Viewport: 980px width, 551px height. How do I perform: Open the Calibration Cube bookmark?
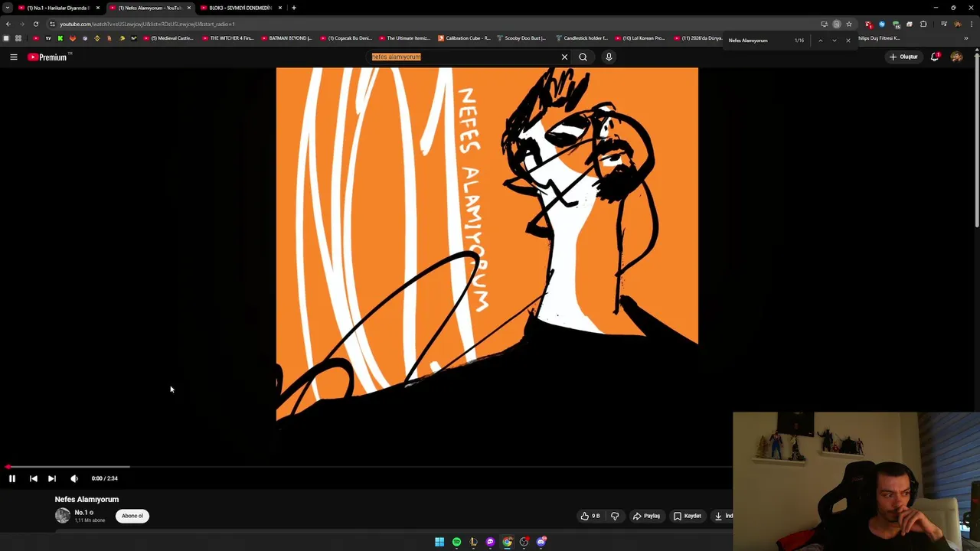click(x=464, y=38)
